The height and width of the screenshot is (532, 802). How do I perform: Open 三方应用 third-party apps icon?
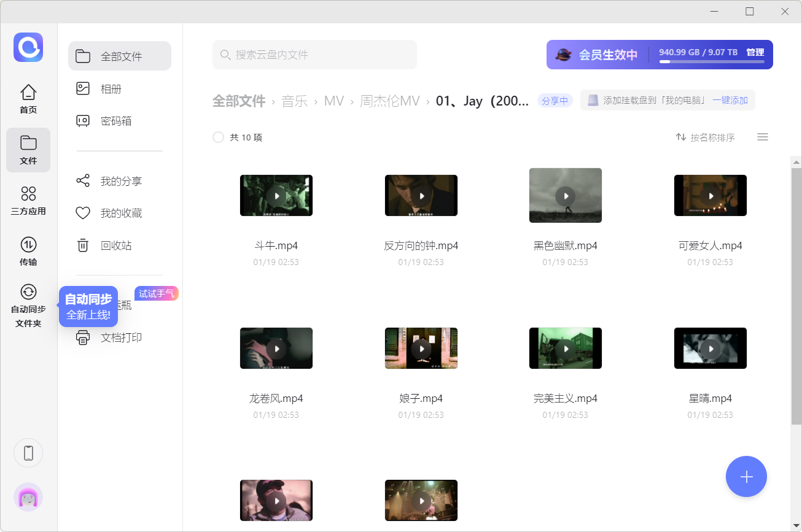(x=28, y=194)
